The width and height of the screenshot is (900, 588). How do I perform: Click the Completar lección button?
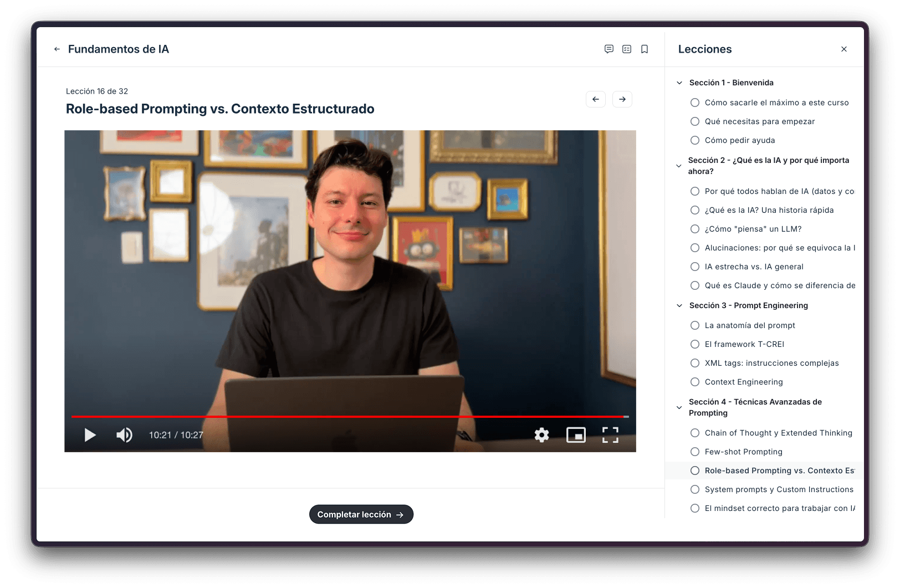361,514
